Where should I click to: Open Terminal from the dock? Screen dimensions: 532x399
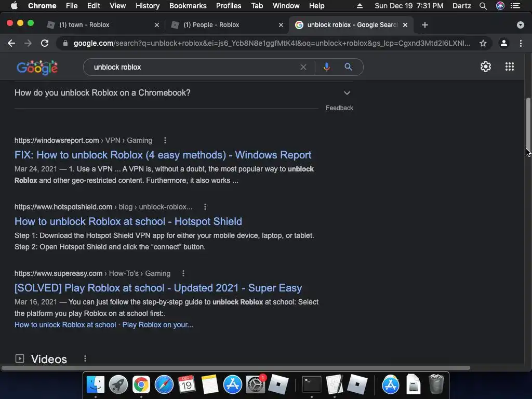point(312,384)
